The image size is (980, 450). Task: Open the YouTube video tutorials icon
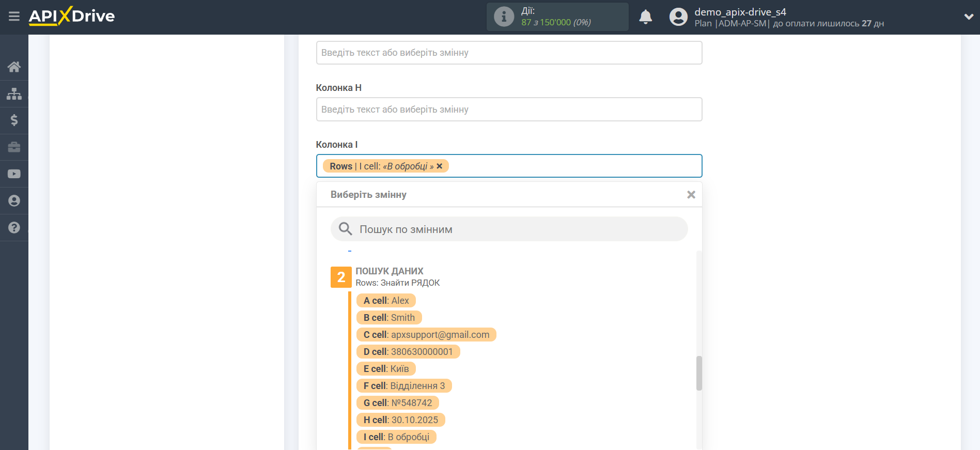pyautogui.click(x=14, y=174)
